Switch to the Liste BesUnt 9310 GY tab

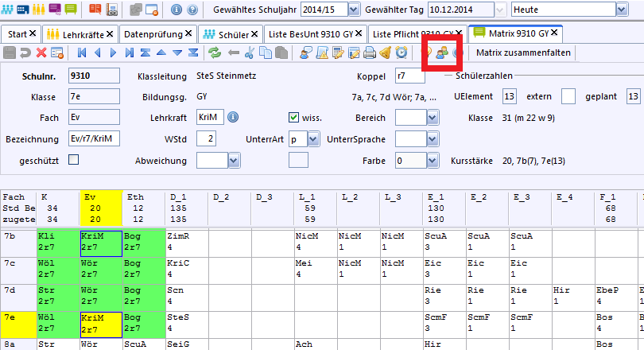311,34
